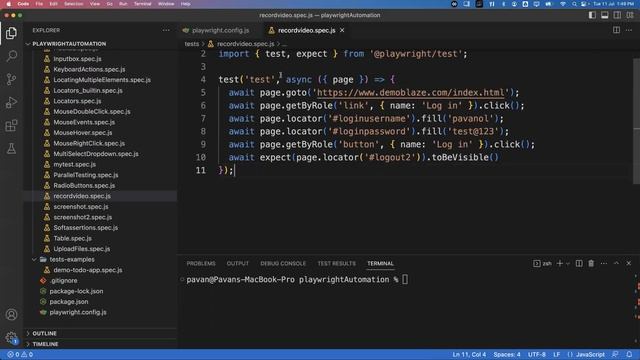Image resolution: width=640 pixels, height=360 pixels.
Task: Open KeyboardActions.spec.js file
Action: click(89, 69)
